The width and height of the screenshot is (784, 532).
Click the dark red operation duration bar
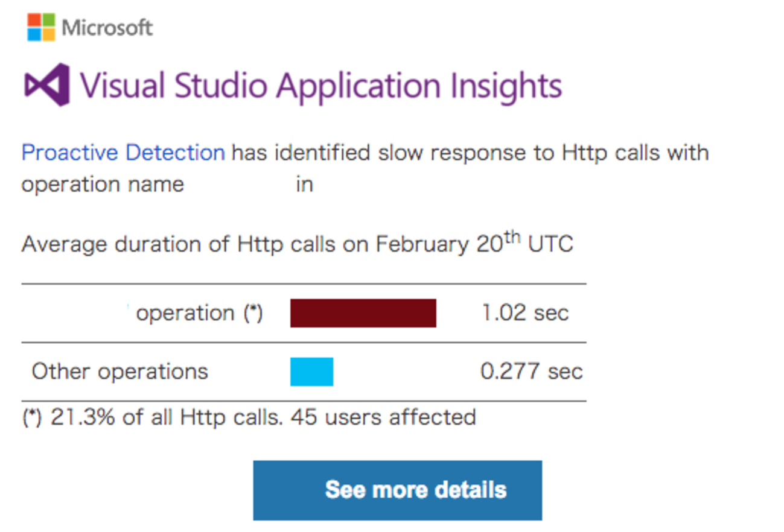coord(363,313)
